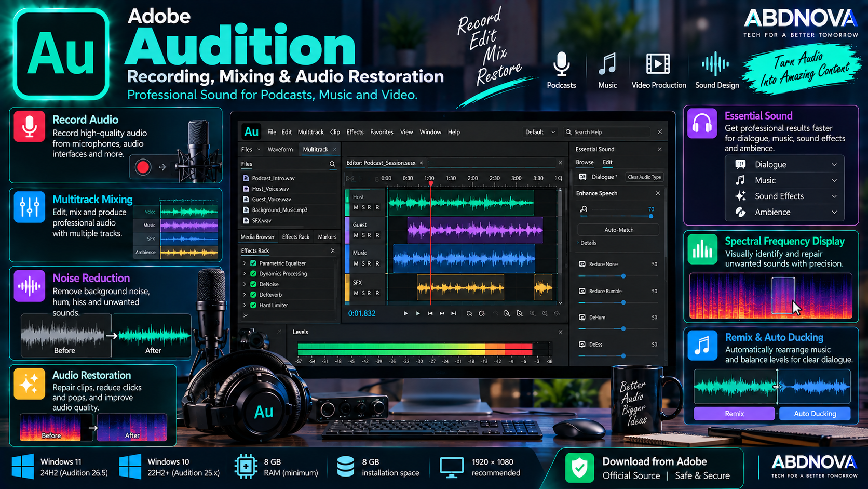
Task: Click the blue Auto Ducking button
Action: pos(815,414)
